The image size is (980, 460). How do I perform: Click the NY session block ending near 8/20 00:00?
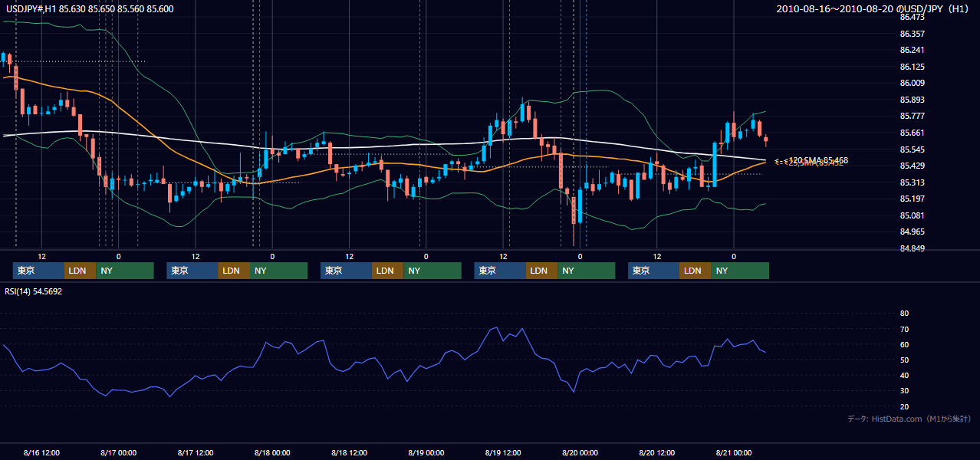[x=586, y=271]
